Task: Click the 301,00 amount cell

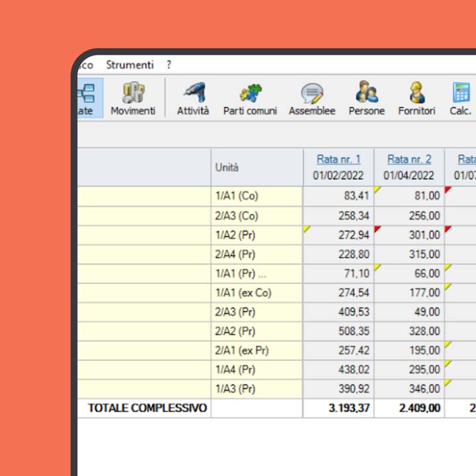Action: click(x=409, y=235)
